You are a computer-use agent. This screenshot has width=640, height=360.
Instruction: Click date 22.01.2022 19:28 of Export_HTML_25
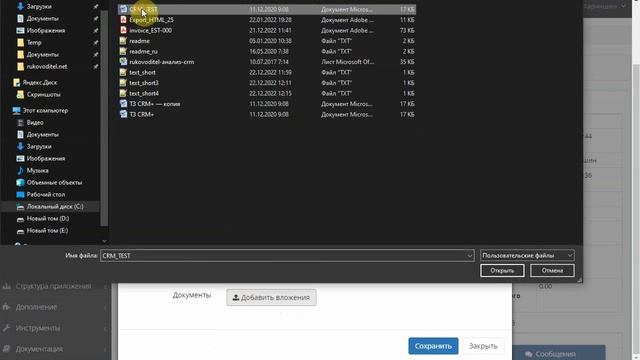271,20
